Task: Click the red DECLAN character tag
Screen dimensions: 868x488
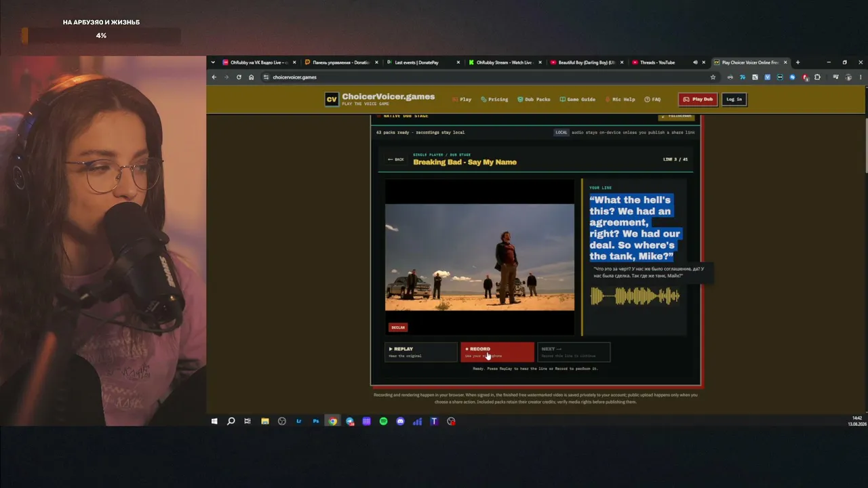Action: (398, 327)
